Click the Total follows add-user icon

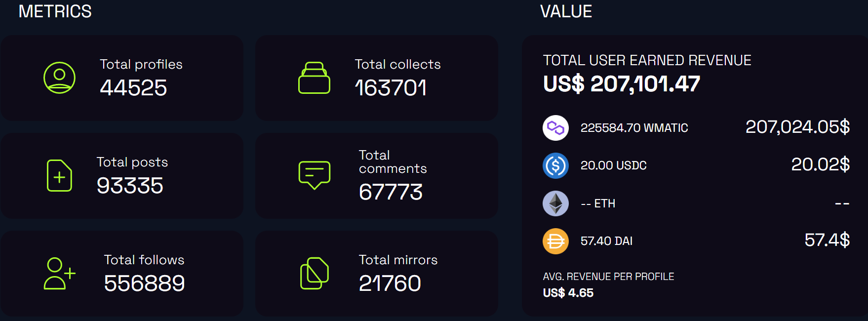click(x=59, y=273)
